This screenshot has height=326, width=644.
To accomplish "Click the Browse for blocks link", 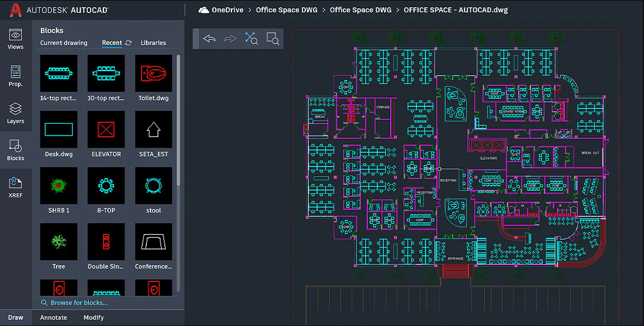I will point(79,303).
